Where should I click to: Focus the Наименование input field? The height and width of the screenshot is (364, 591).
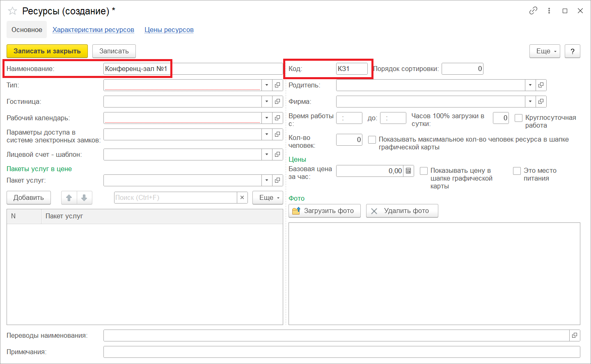click(193, 69)
